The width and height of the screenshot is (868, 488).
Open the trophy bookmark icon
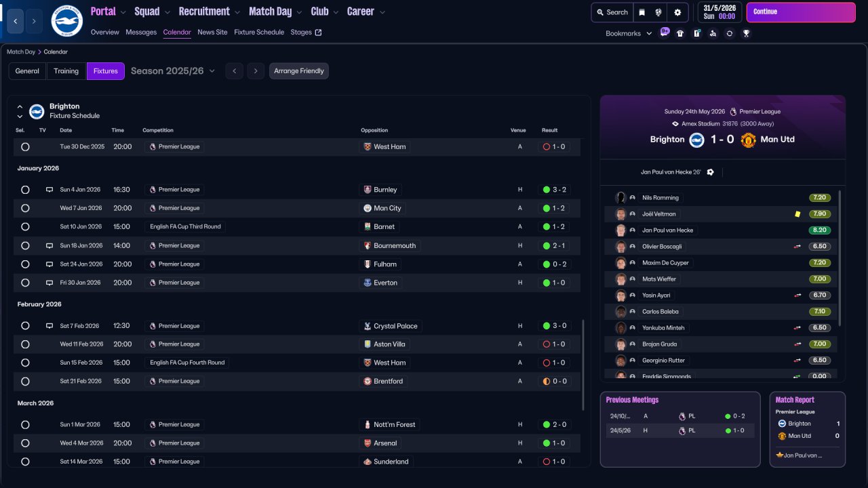[x=746, y=33]
